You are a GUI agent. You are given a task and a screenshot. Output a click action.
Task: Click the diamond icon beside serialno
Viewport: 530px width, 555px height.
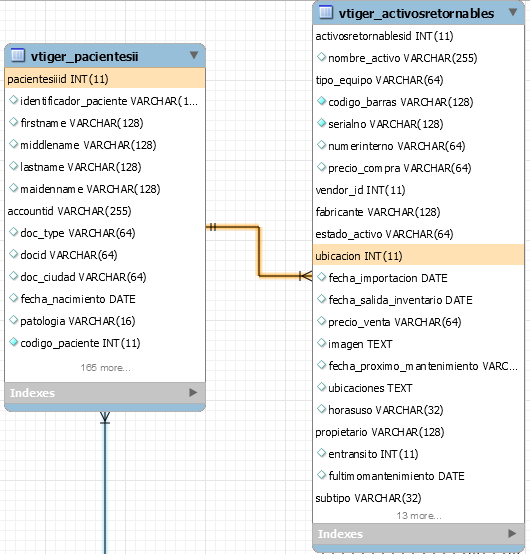(321, 123)
